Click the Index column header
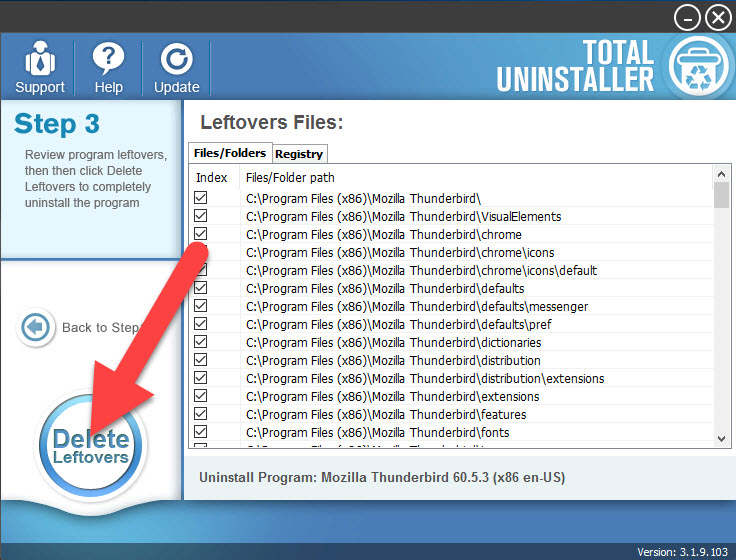Viewport: 736px width, 560px height. tap(212, 177)
